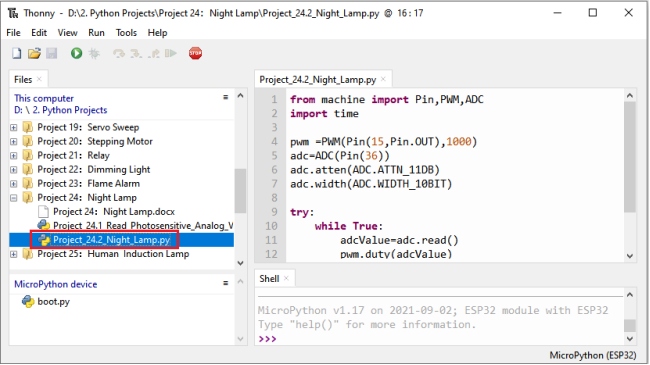The height and width of the screenshot is (365, 650).
Task: Click the code editor scroll down arrow
Action: tap(630, 256)
